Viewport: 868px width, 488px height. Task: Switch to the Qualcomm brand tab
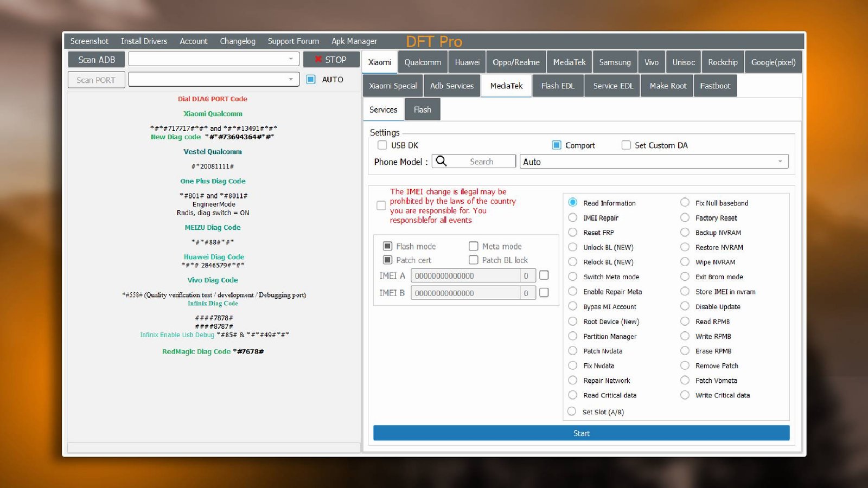[423, 62]
